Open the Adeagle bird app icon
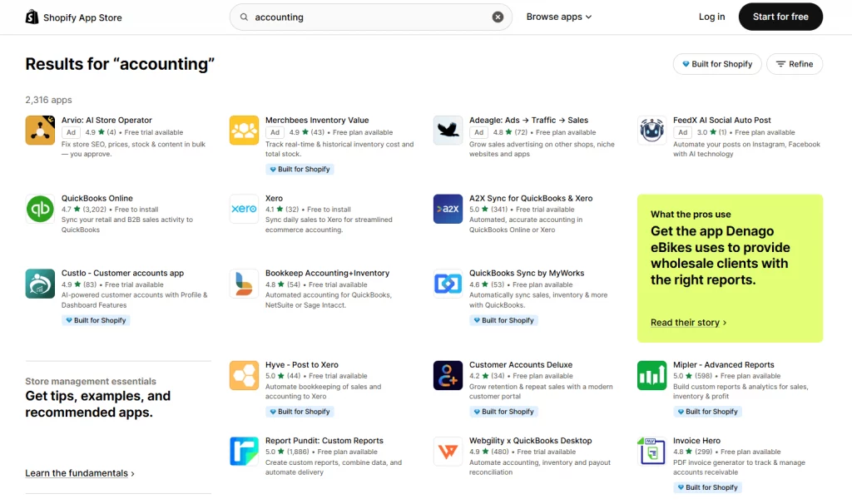The width and height of the screenshot is (852, 504). tap(448, 131)
